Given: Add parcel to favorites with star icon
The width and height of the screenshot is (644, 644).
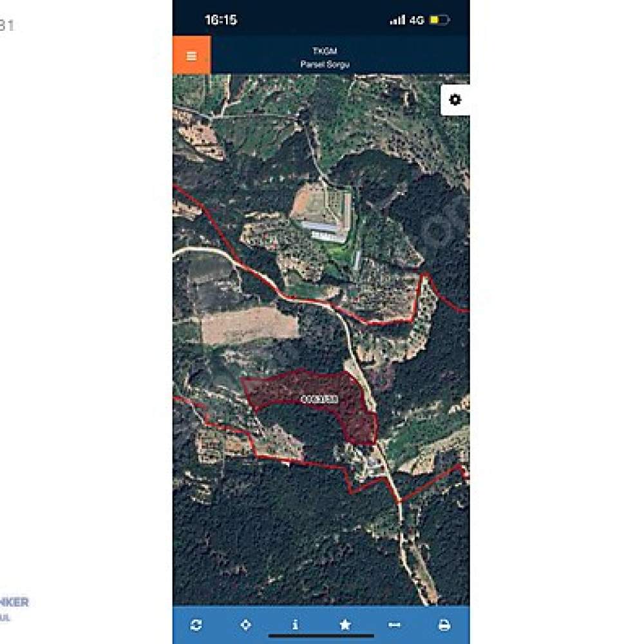Looking at the screenshot, I should click(x=345, y=625).
